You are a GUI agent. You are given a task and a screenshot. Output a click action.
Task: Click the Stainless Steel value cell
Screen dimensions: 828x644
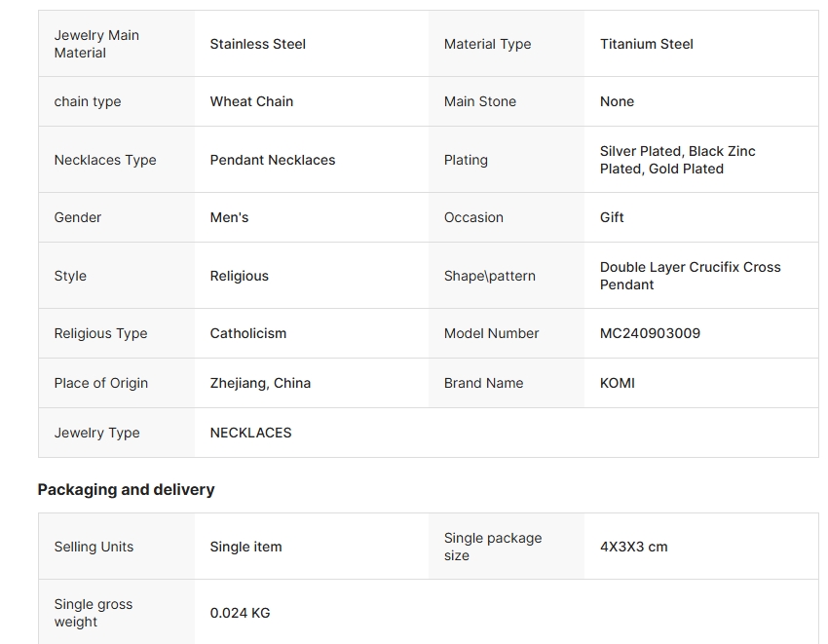point(258,44)
